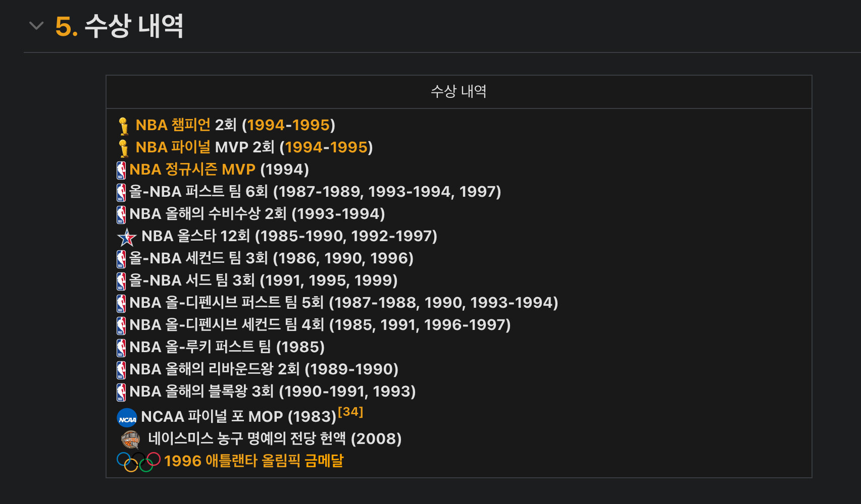
Task: Open the 1995 link in NBA 챔피언 row
Action: point(311,125)
